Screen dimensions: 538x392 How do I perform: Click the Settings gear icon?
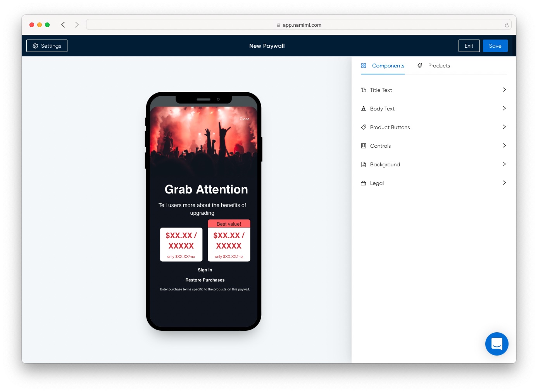[x=35, y=46]
